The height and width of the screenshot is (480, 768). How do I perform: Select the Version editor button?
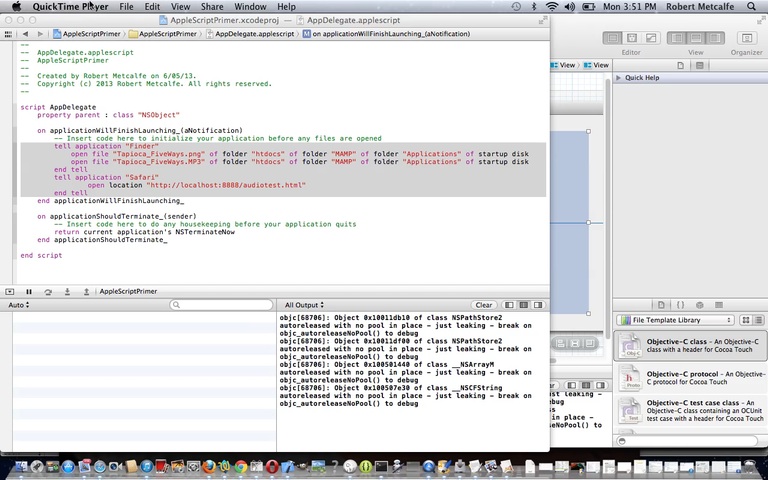click(x=651, y=38)
